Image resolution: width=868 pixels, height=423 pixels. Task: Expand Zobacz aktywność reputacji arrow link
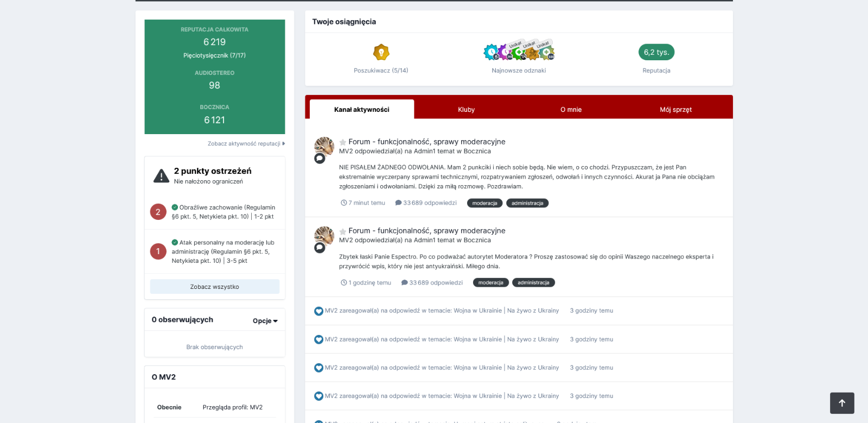(246, 144)
